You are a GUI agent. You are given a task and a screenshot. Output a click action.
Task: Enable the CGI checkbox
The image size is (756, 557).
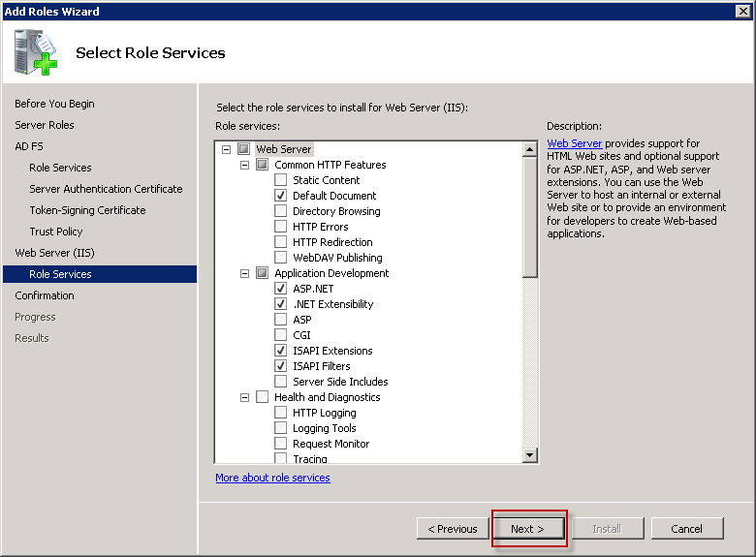point(281,335)
